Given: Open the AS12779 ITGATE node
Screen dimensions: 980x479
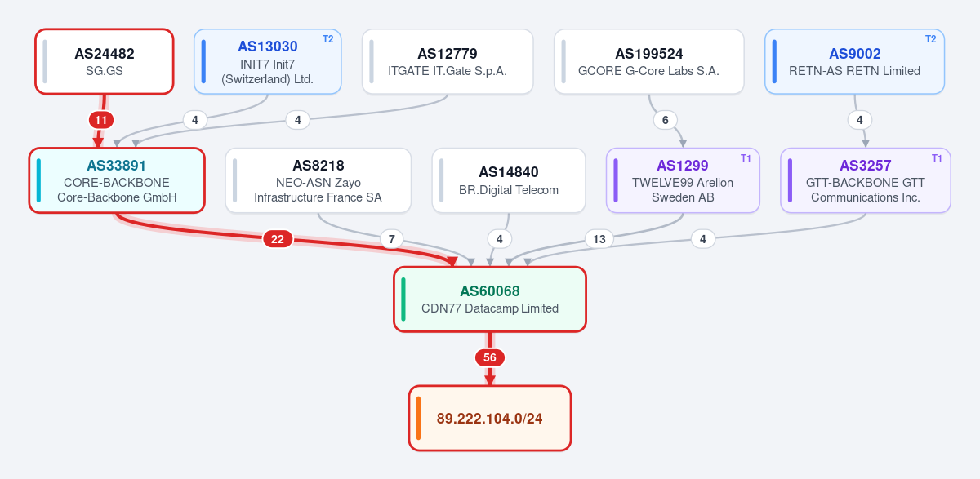Looking at the screenshot, I should coord(448,62).
